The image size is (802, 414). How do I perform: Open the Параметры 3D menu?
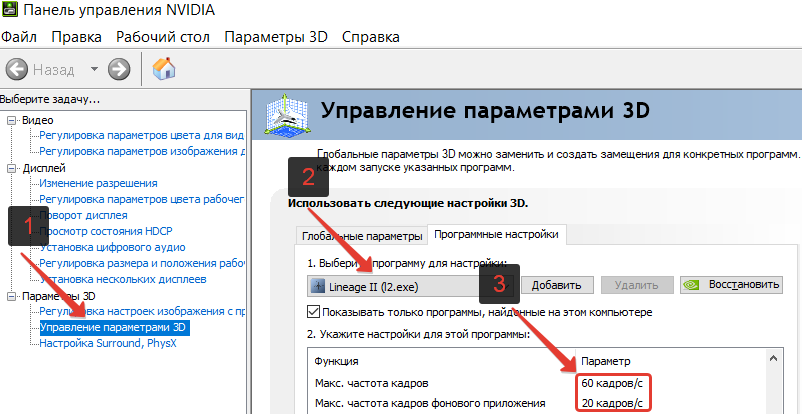pos(276,37)
